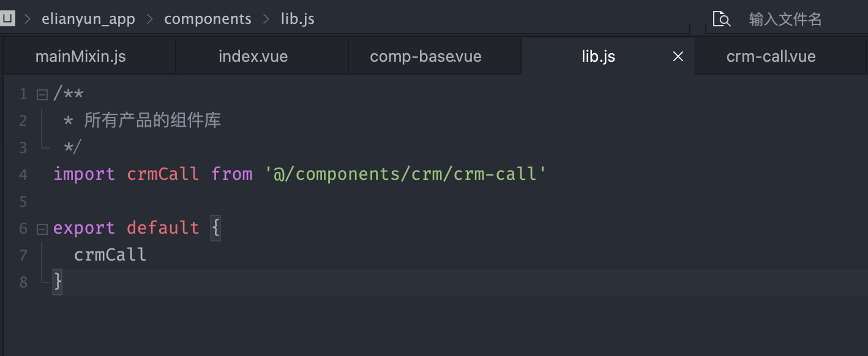This screenshot has width=868, height=356.
Task: Click the project icon before elianyun_app
Action: 7,18
